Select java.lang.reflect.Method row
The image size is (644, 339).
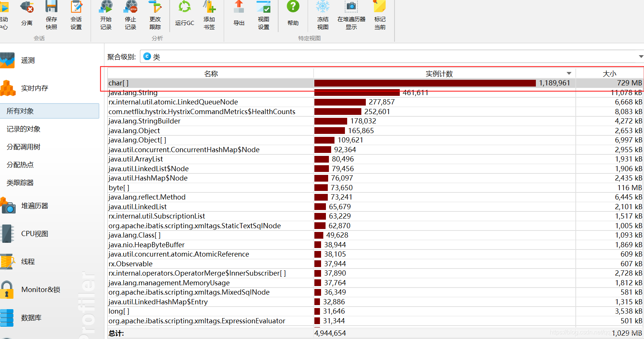click(376, 197)
